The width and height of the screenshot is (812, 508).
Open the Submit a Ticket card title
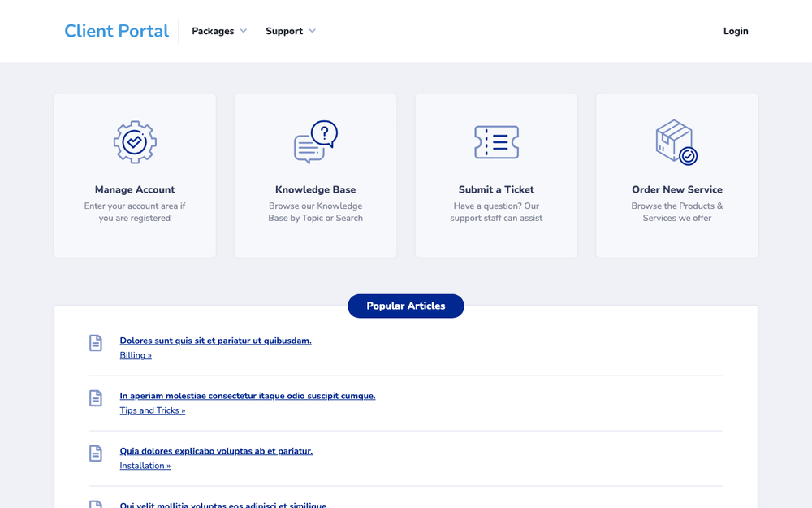coord(496,189)
